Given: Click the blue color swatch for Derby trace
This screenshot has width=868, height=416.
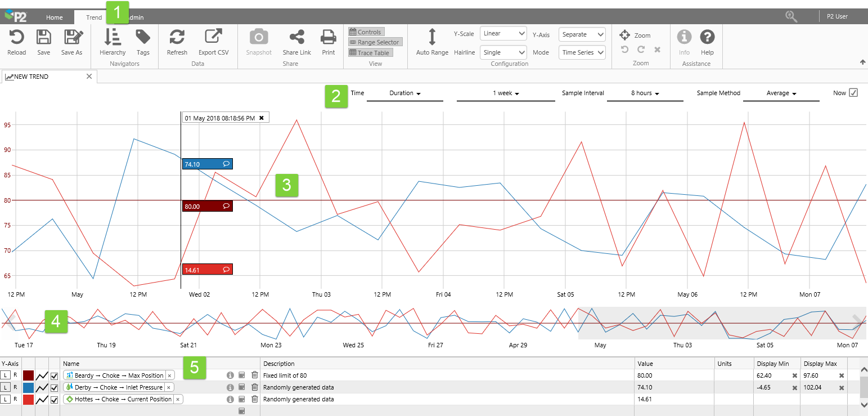Looking at the screenshot, I should pyautogui.click(x=28, y=387).
